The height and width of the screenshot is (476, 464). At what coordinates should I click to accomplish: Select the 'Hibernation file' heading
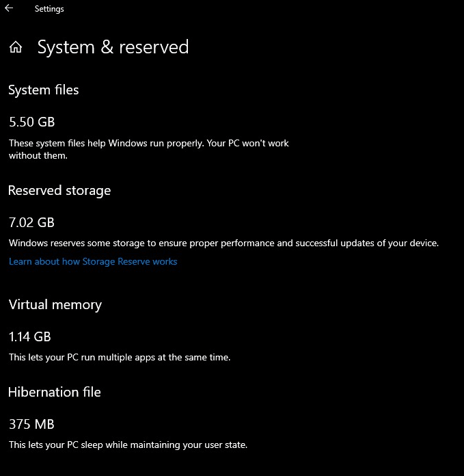(55, 392)
